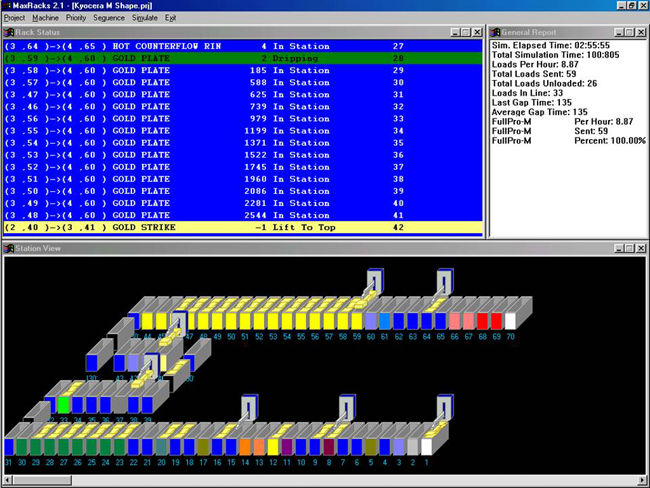Click the hoist above station 8
The height and width of the screenshot is (488, 650).
pos(347,408)
